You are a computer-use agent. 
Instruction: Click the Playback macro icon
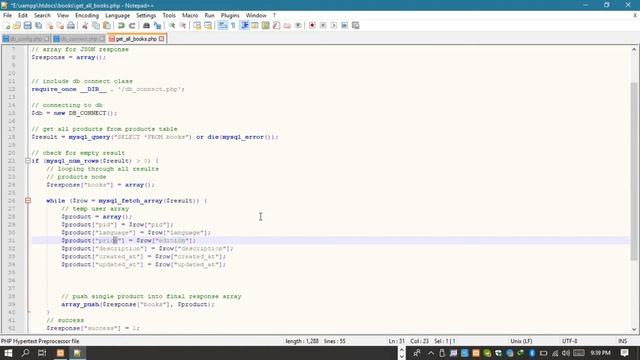[x=334, y=25]
